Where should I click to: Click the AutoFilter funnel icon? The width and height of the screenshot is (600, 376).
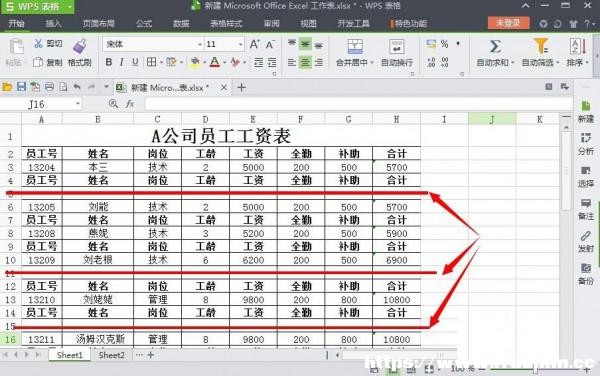[541, 46]
